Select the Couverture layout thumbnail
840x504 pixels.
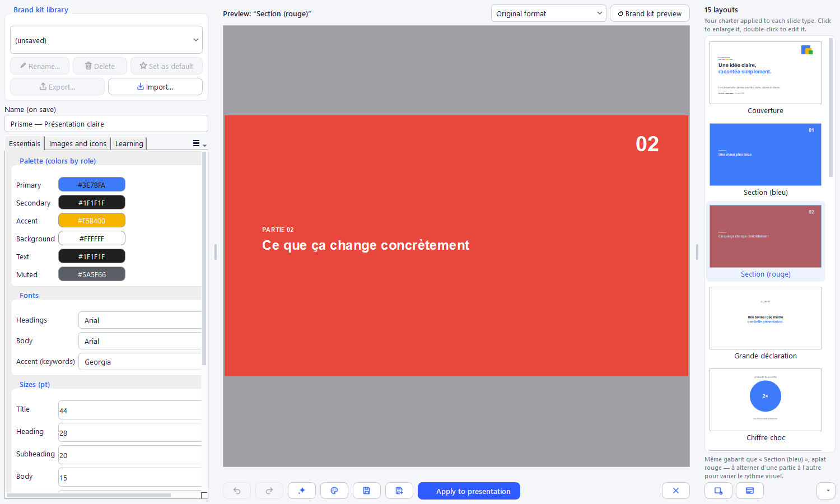[x=766, y=73]
